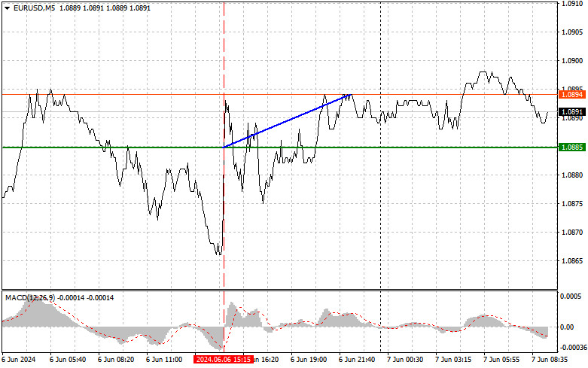The height and width of the screenshot is (368, 588).
Task: Click the 6 Jun 11:00 time label
Action: 164,360
